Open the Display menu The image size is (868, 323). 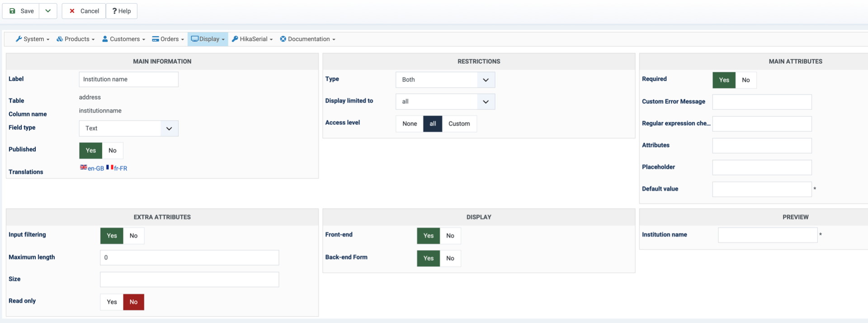click(208, 39)
